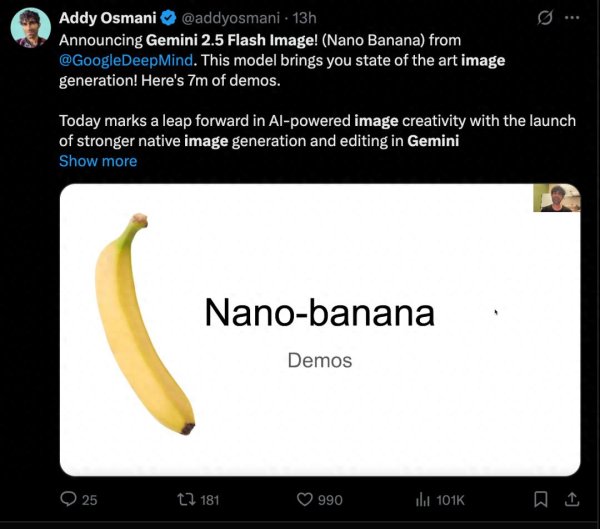600x529 pixels.
Task: Expand the tweet with Show more
Action: coord(98,160)
